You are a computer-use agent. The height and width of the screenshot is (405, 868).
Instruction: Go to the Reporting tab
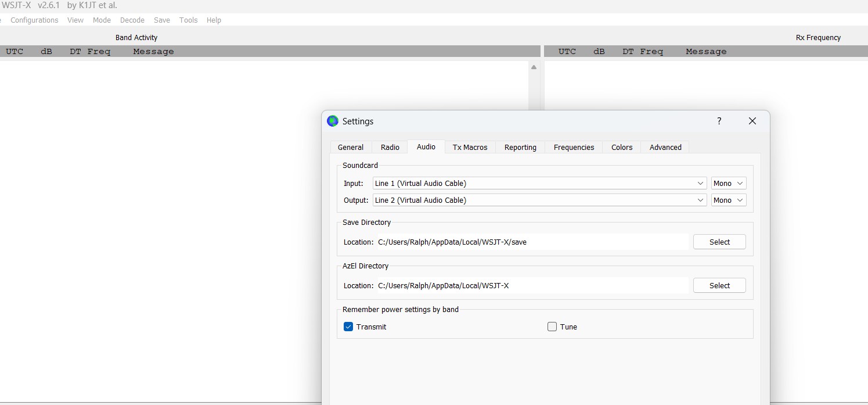point(520,147)
